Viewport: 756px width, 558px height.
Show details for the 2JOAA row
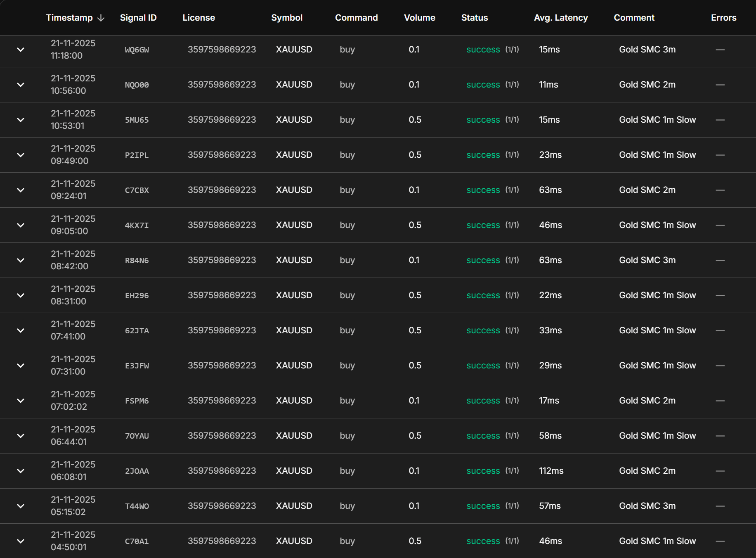[x=21, y=471]
